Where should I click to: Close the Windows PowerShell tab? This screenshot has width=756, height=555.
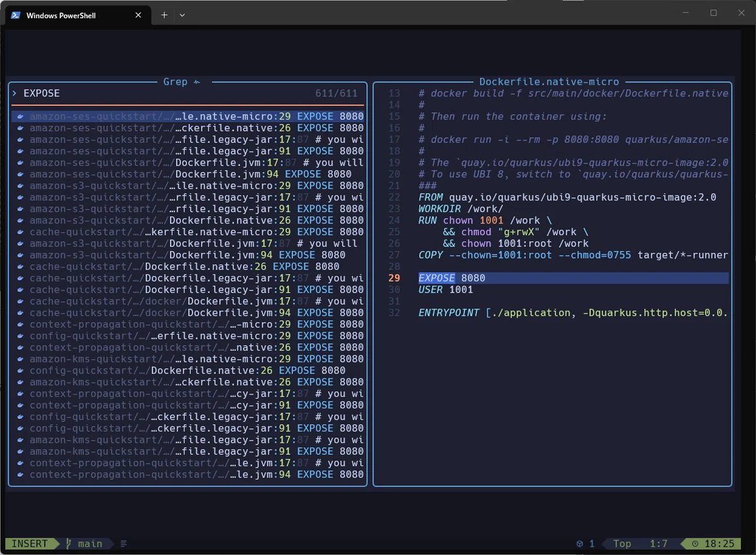click(x=139, y=15)
